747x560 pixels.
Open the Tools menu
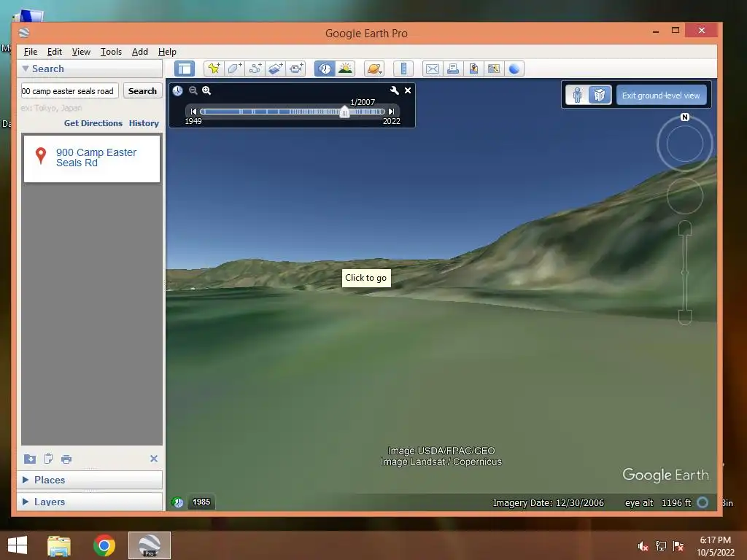[111, 52]
